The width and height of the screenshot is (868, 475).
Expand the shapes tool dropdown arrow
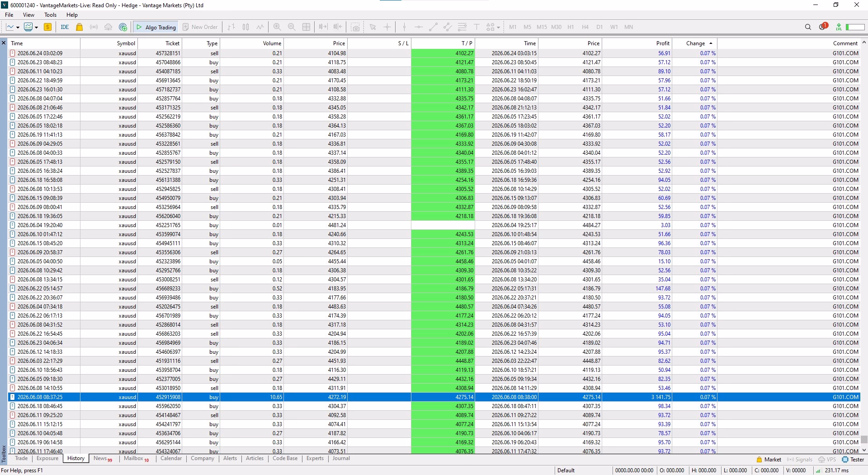(498, 28)
